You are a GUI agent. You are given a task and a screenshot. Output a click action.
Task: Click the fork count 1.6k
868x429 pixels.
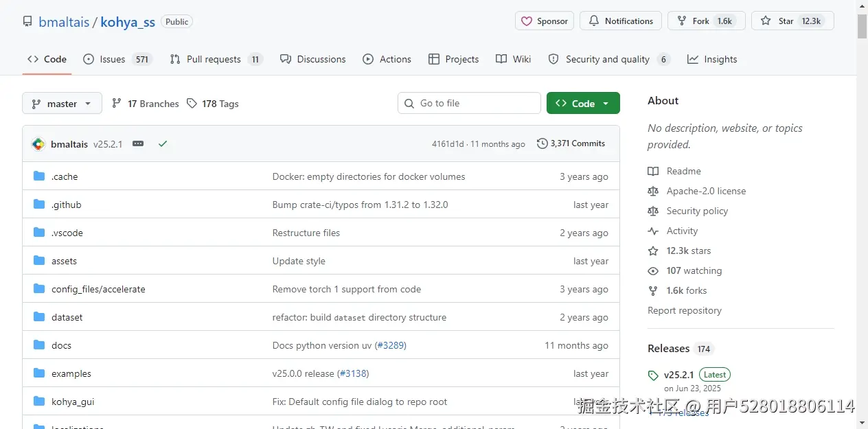pos(724,21)
